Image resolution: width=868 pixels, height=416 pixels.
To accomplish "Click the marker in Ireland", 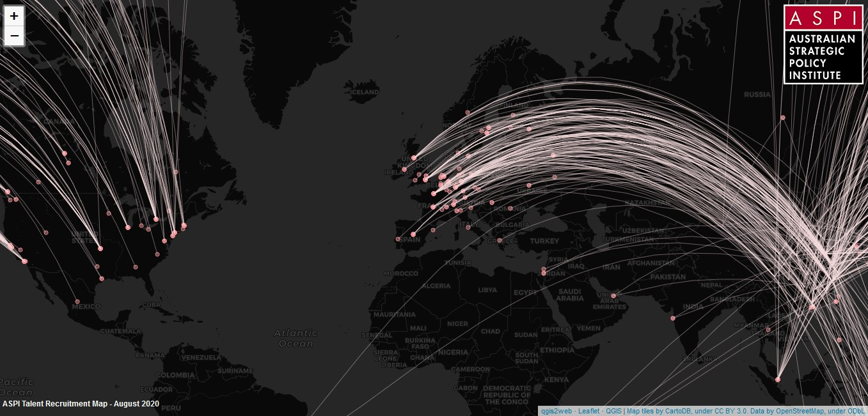I will point(404,169).
